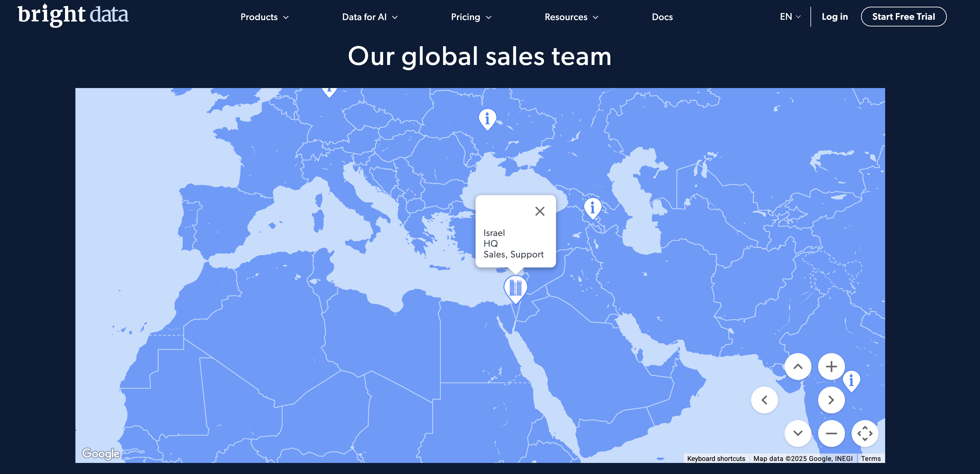This screenshot has height=474, width=980.
Task: Pan the map right with arrow
Action: [831, 400]
